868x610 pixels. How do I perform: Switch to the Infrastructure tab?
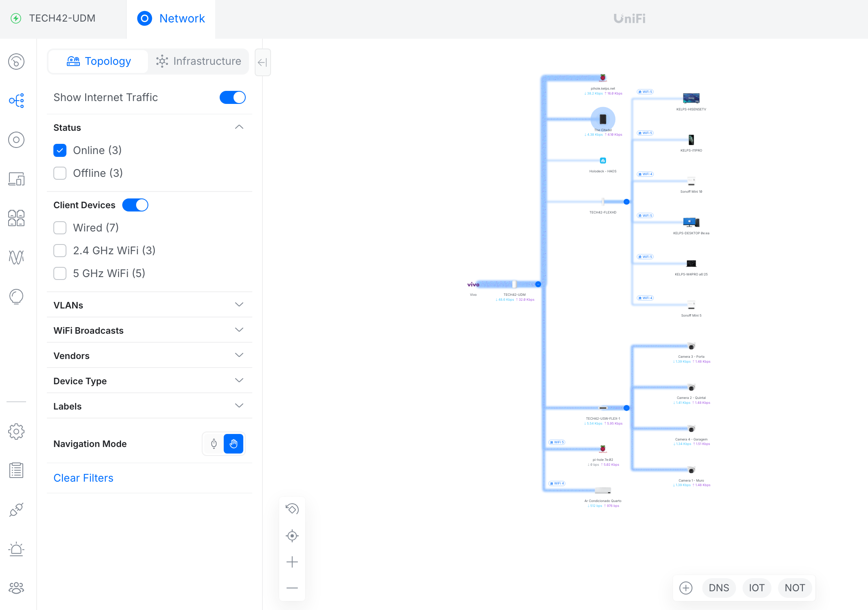(x=199, y=61)
